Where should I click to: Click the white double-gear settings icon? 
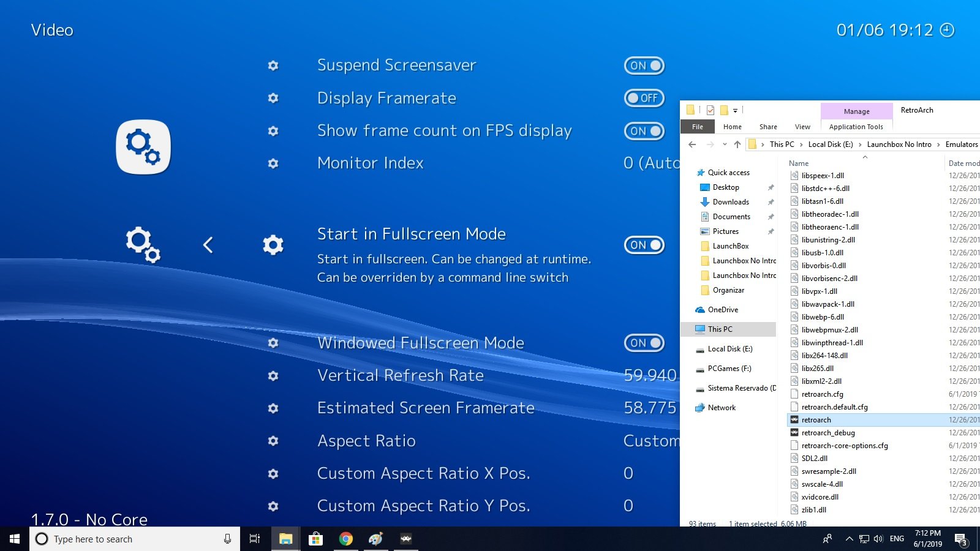click(143, 245)
